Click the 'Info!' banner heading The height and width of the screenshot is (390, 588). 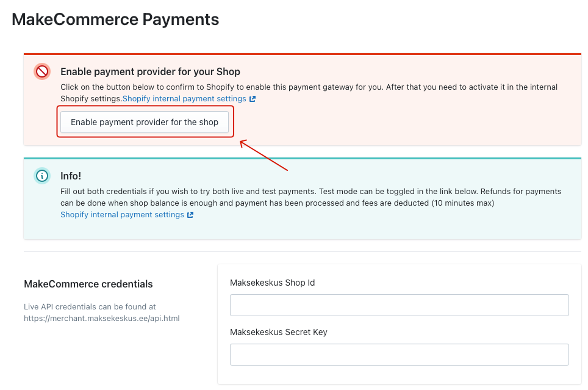click(x=71, y=176)
